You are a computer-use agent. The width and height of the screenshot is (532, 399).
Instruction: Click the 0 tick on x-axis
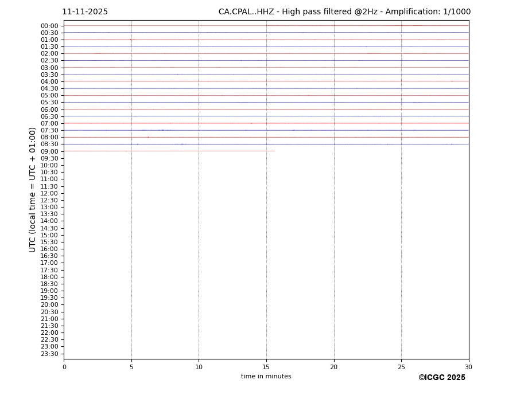point(64,367)
